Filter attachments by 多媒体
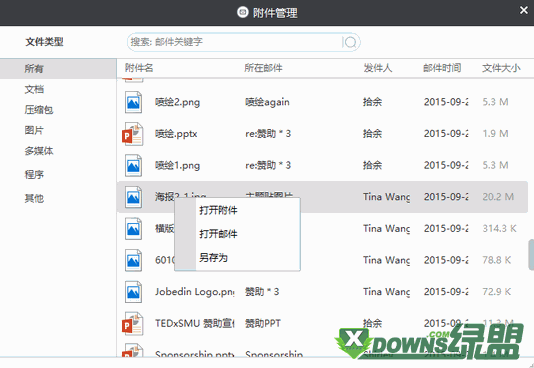Viewport: 534px width, 368px height. 39,150
